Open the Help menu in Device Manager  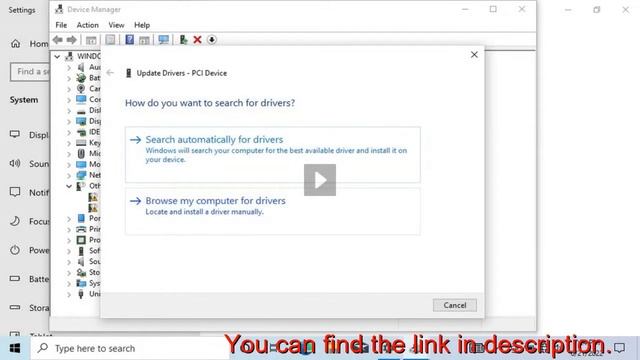pos(142,25)
